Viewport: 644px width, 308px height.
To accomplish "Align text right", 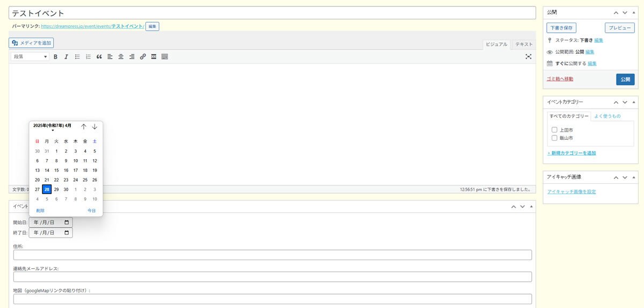I will (131, 56).
